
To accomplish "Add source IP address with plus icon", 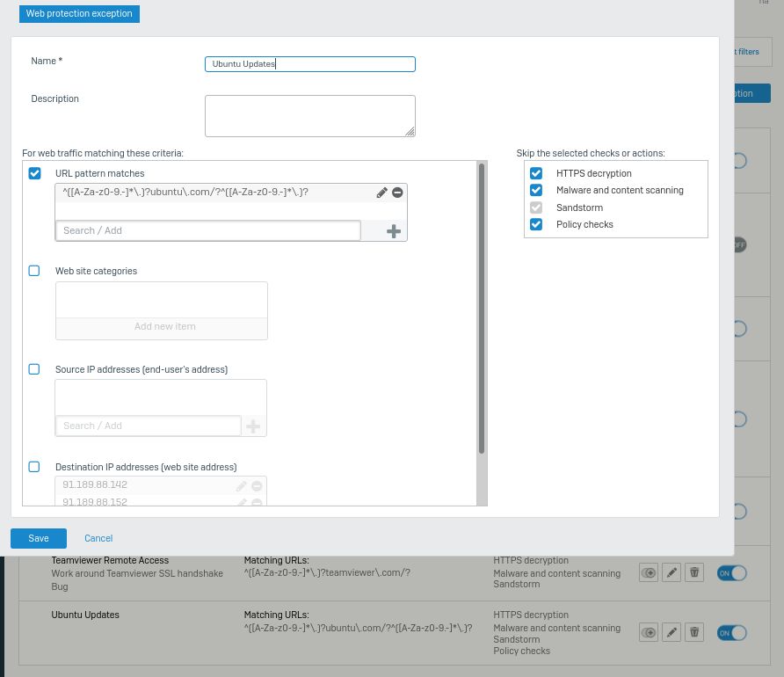I will coord(253,426).
